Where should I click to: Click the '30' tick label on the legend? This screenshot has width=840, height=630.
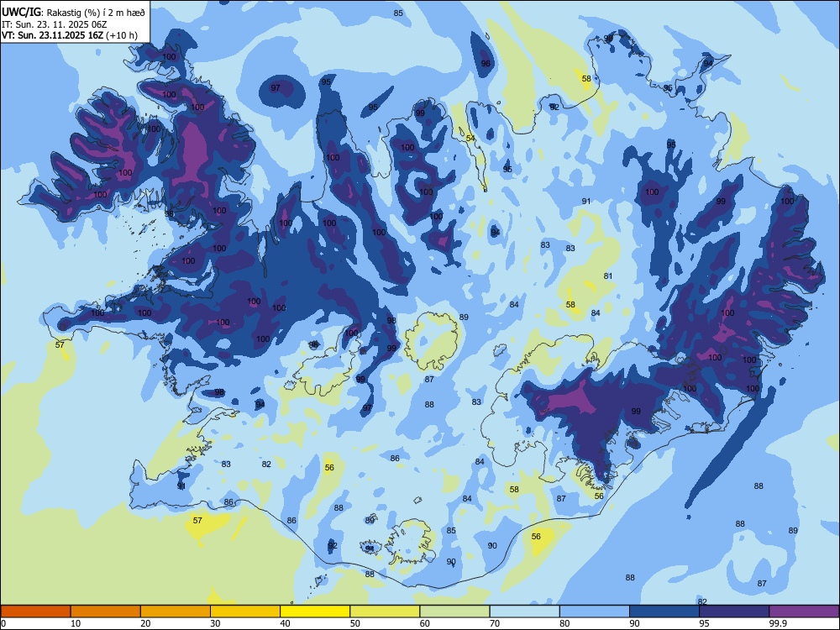coord(215,623)
